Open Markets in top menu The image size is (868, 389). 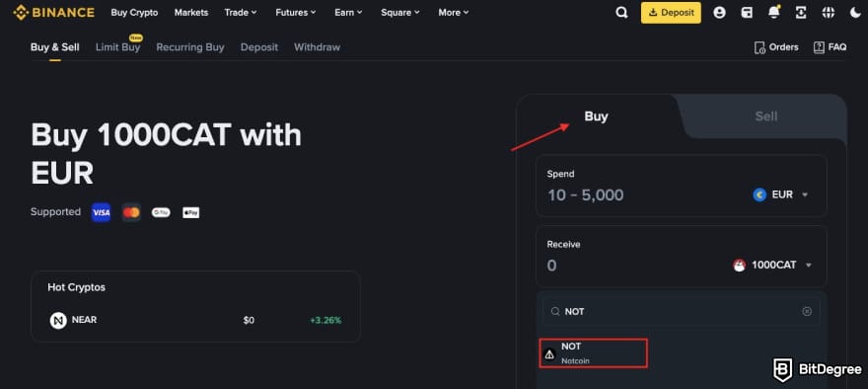pos(191,12)
